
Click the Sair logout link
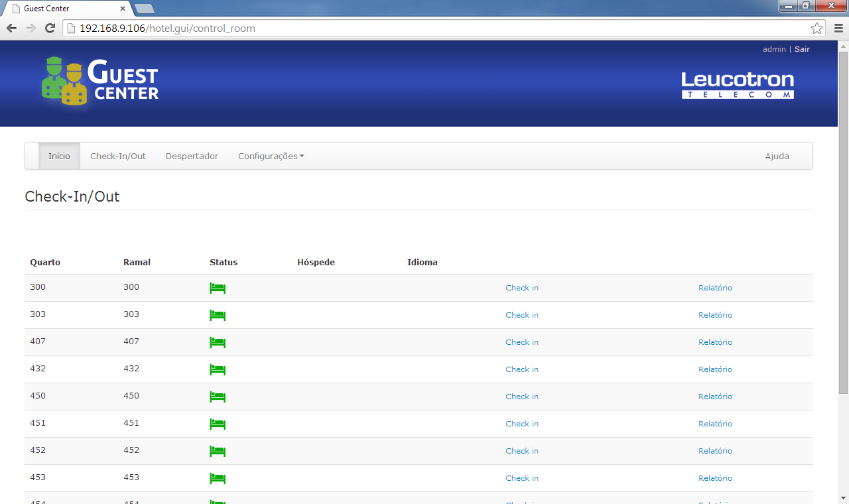pyautogui.click(x=802, y=49)
